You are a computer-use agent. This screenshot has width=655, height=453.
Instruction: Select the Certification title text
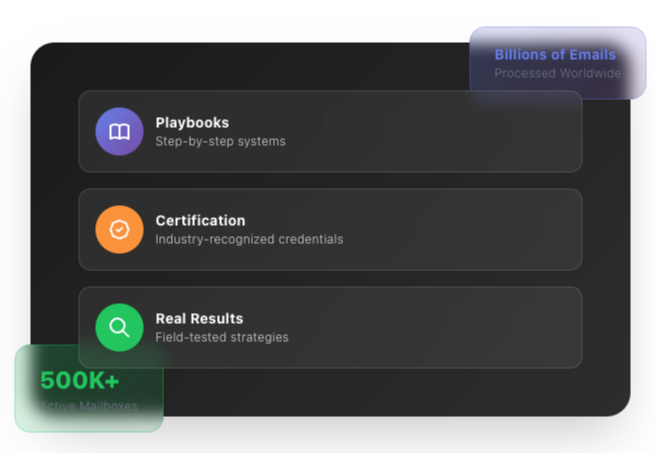coord(200,221)
